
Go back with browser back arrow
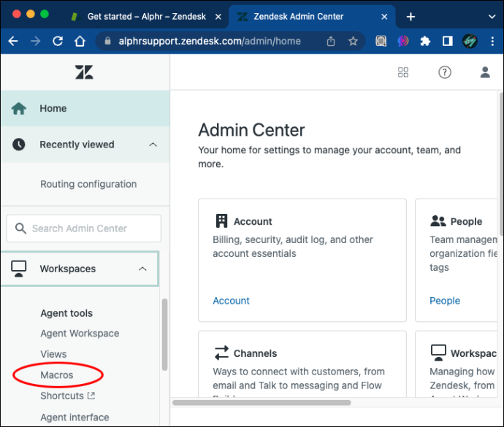(x=13, y=41)
